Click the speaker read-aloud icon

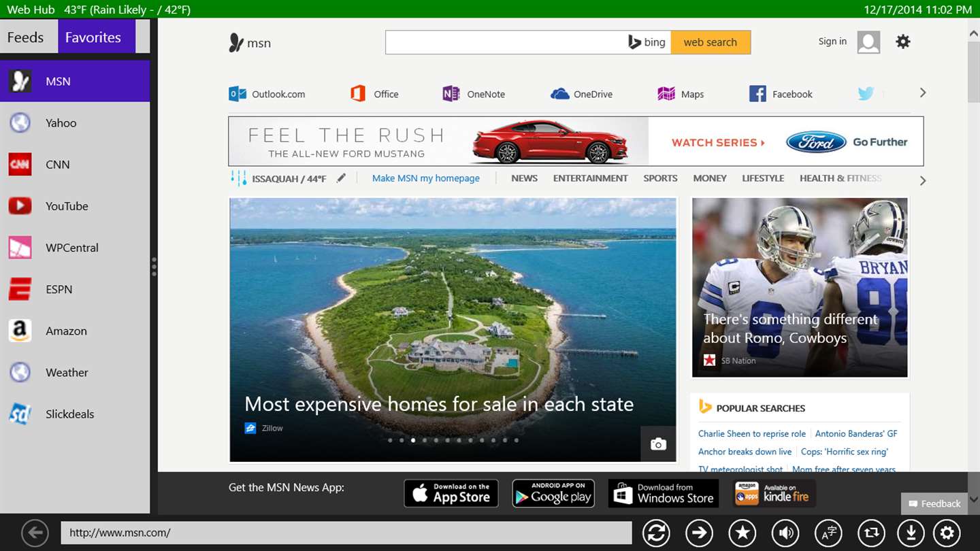pyautogui.click(x=785, y=533)
